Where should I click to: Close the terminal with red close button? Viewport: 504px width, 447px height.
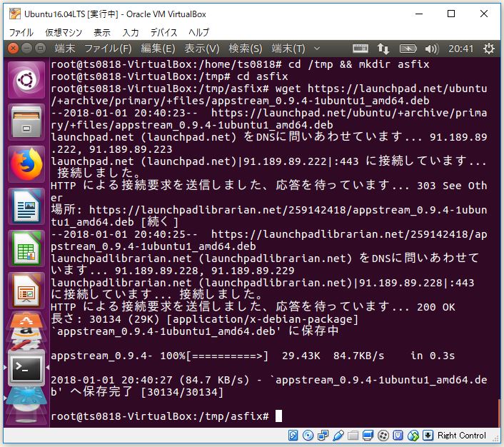click(x=13, y=49)
